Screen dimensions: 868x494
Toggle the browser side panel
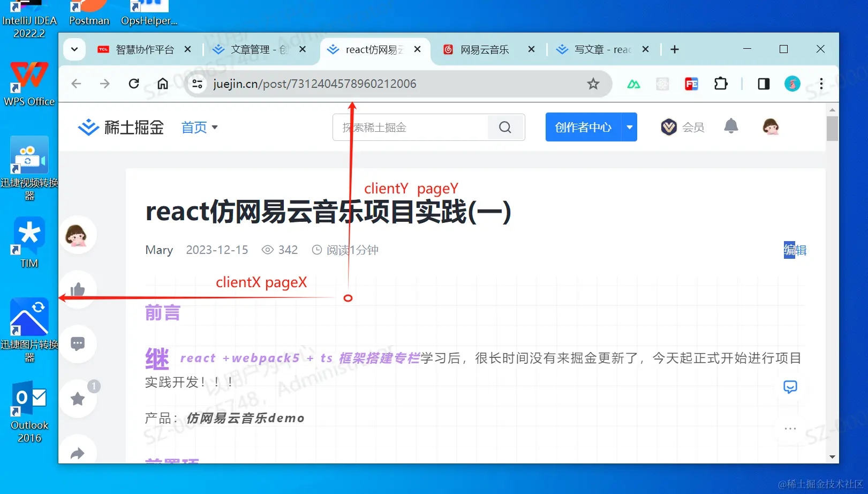764,84
